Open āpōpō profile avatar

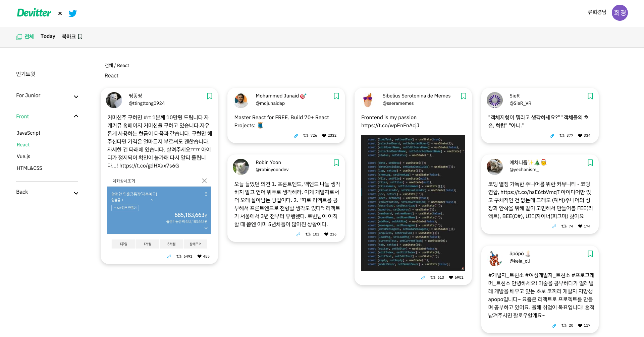pyautogui.click(x=495, y=258)
